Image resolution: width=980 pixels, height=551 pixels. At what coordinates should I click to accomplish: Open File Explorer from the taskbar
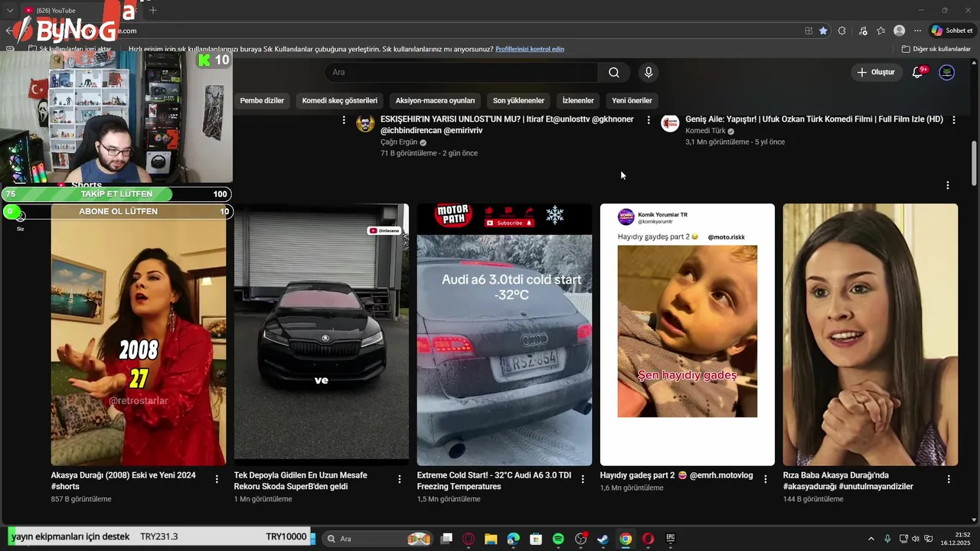pos(491,539)
